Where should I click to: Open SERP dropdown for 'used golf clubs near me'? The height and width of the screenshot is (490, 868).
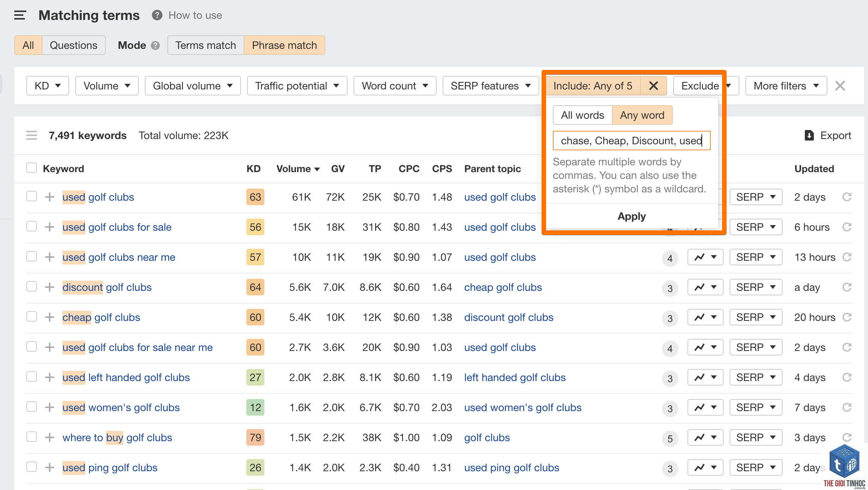(756, 257)
